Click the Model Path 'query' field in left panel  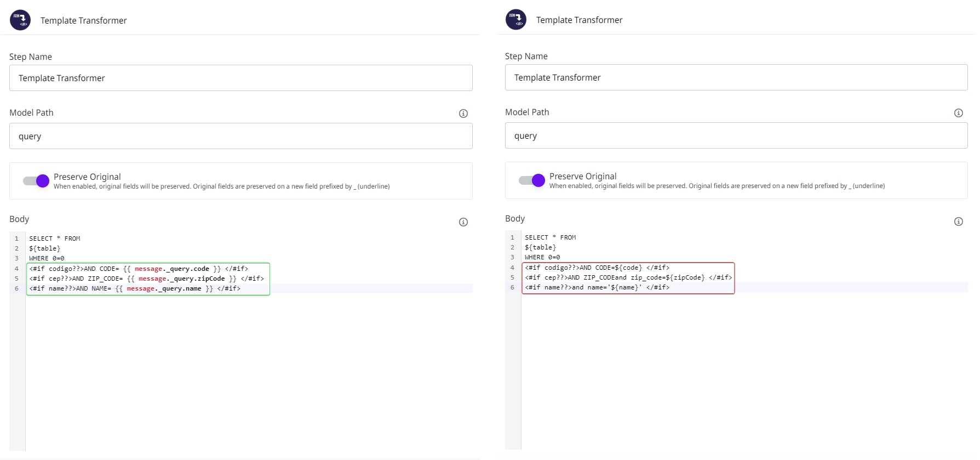pyautogui.click(x=240, y=136)
